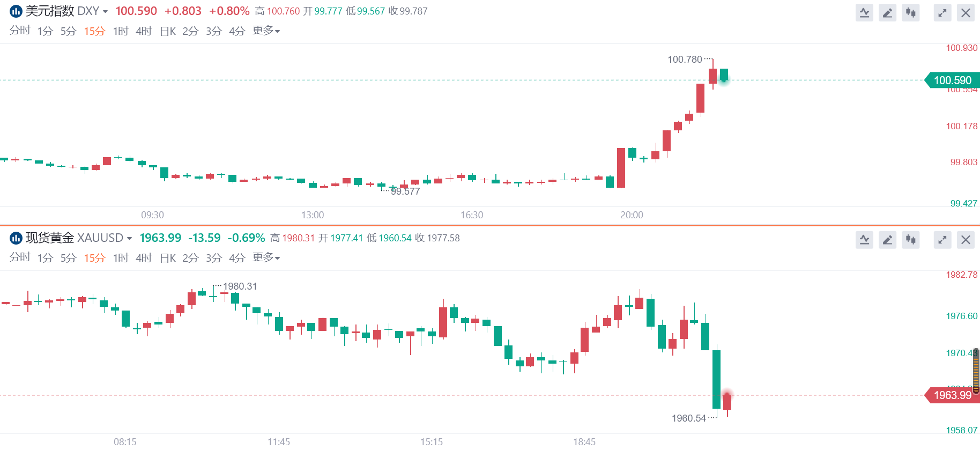This screenshot has height=450, width=980.
Task: Click the orange striped handle at right edge
Action: (x=976, y=370)
